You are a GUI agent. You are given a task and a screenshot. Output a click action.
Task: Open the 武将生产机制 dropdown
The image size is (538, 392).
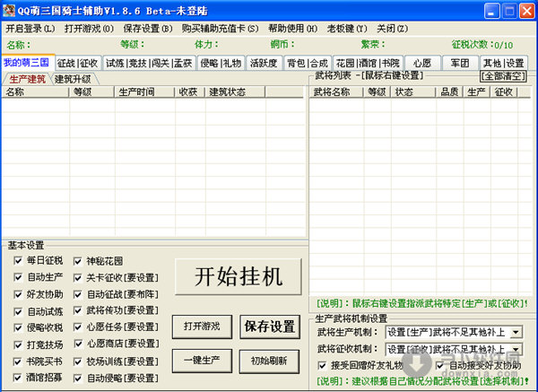(x=454, y=332)
